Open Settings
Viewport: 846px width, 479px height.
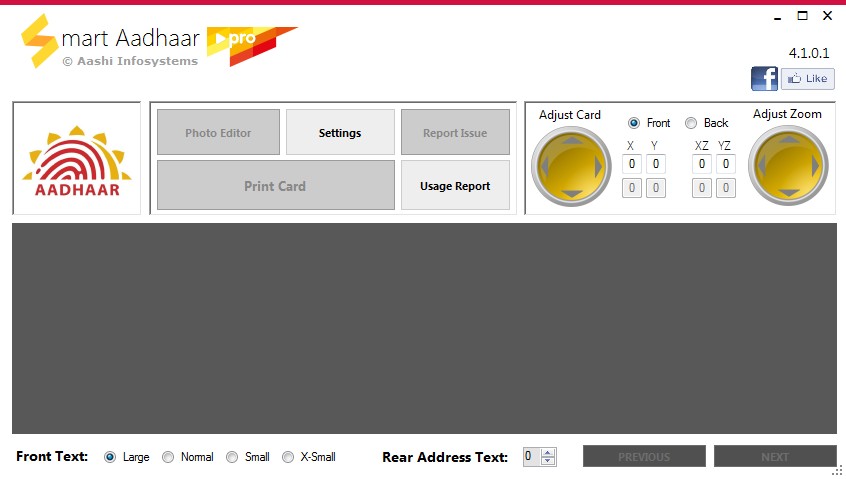pos(340,132)
